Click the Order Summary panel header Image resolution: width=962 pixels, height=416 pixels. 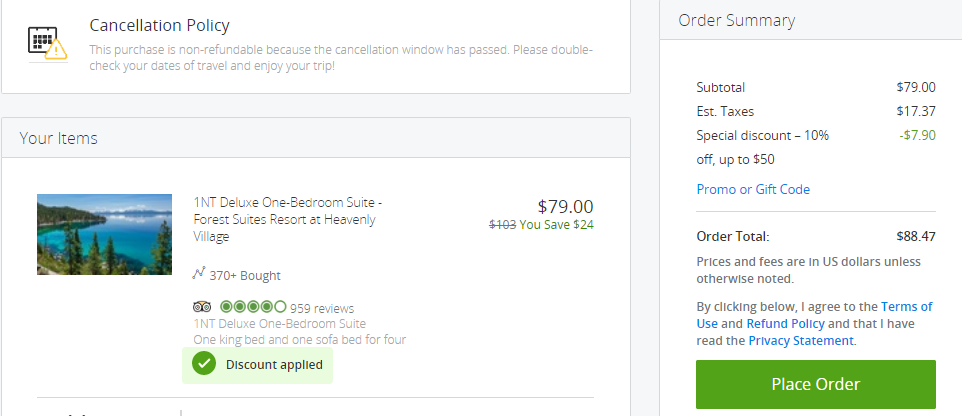click(811, 20)
